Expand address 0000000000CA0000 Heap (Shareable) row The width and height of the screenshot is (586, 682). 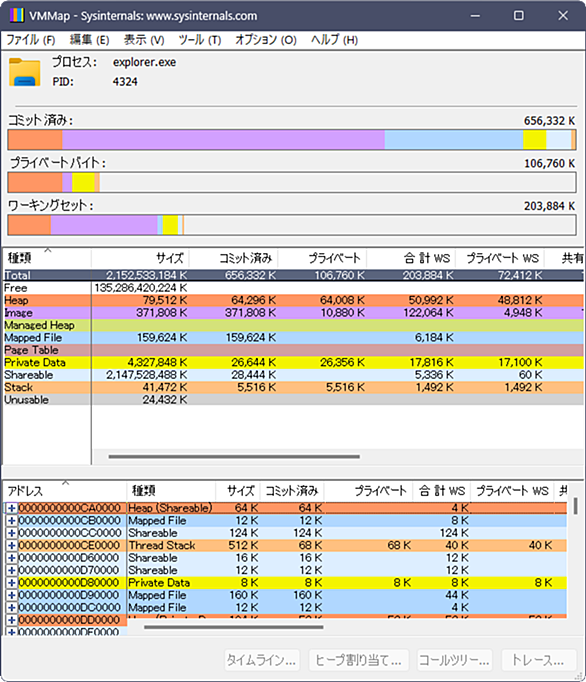[x=12, y=508]
